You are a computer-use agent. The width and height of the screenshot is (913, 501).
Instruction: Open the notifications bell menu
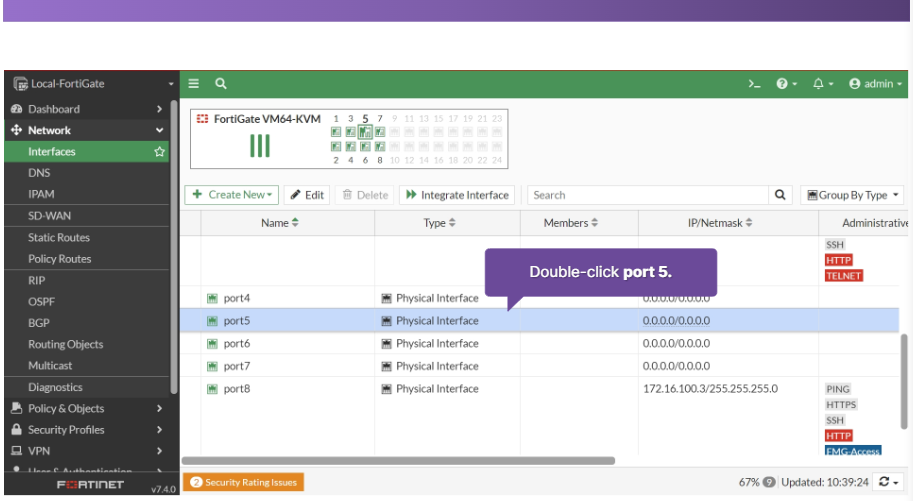coord(823,84)
